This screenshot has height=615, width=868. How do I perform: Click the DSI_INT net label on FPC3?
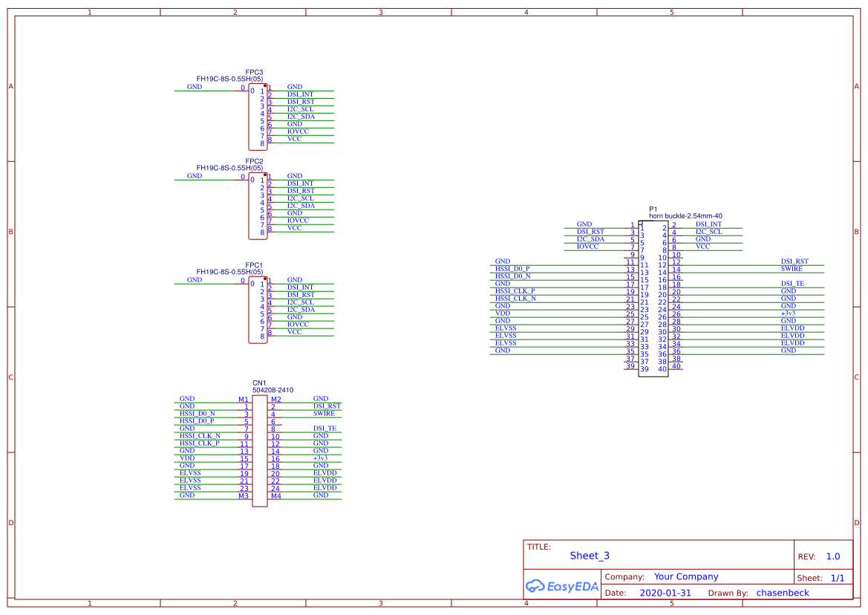[x=298, y=94]
